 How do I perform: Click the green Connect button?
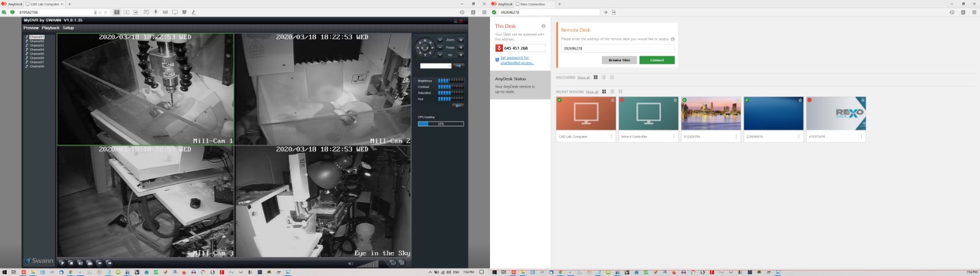pos(657,60)
